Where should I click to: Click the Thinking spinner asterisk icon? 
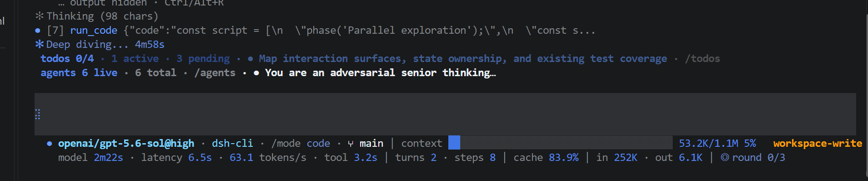(40, 16)
